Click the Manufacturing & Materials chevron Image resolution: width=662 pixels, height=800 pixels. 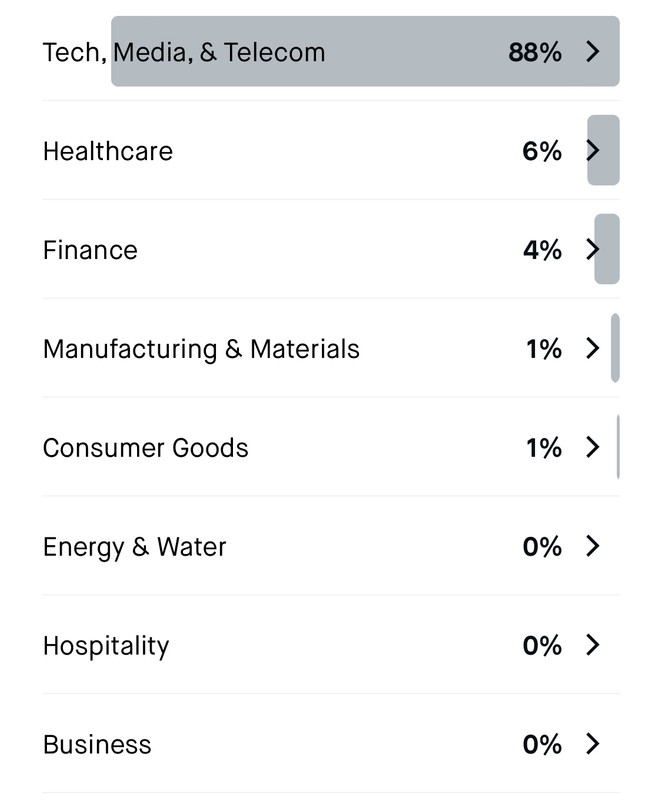[592, 349]
